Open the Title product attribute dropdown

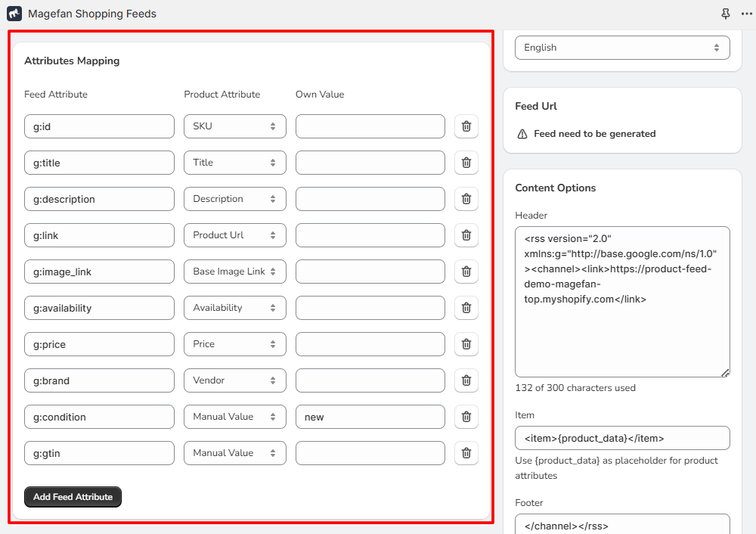click(235, 163)
